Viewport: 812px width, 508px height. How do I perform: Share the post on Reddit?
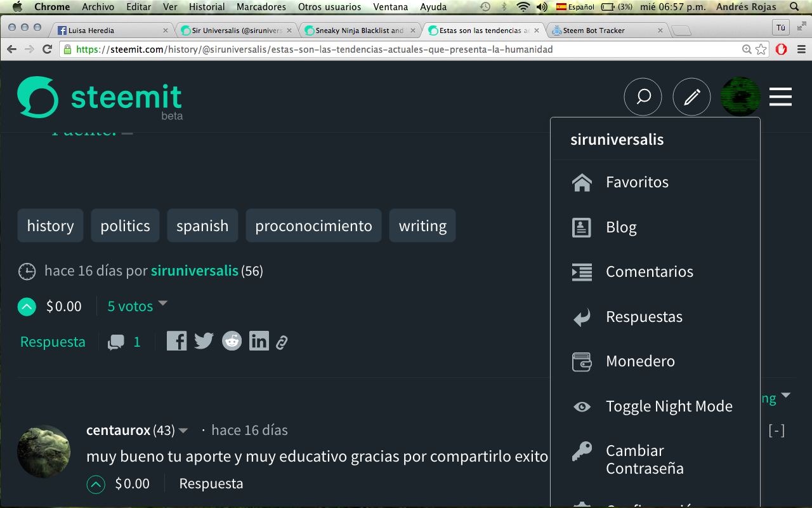coord(232,340)
